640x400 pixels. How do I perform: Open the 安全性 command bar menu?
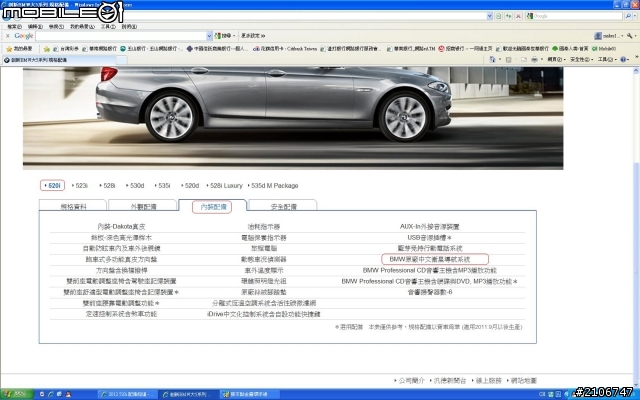click(x=582, y=60)
